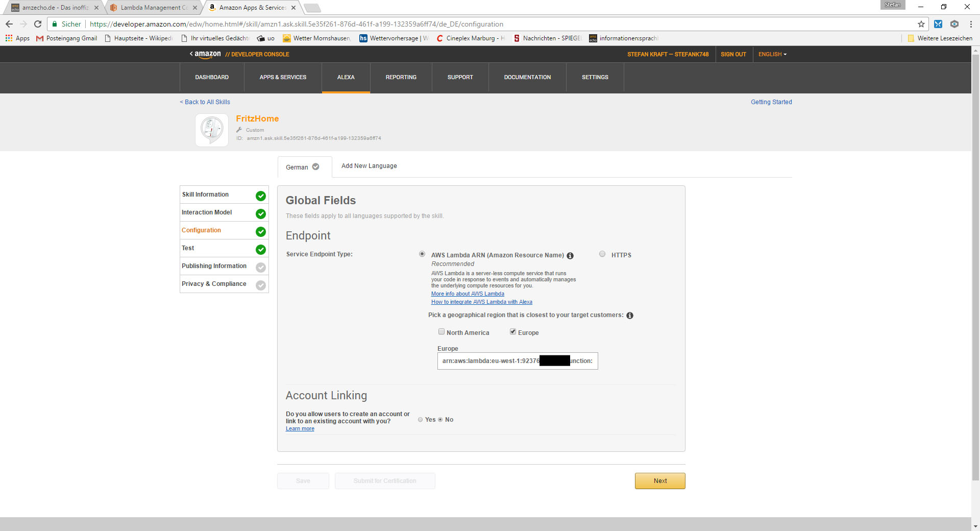Click the info icon next to geographical region
The height and width of the screenshot is (531, 980).
tap(630, 316)
